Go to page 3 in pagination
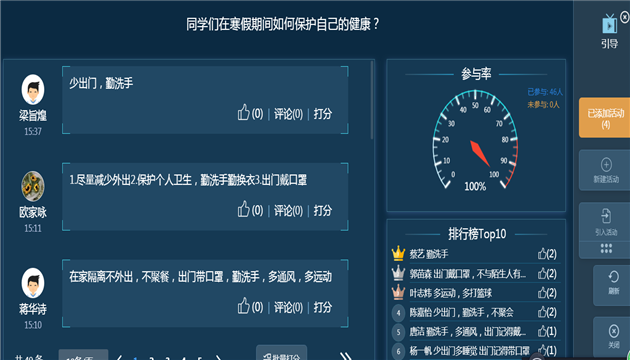 pyautogui.click(x=167, y=358)
